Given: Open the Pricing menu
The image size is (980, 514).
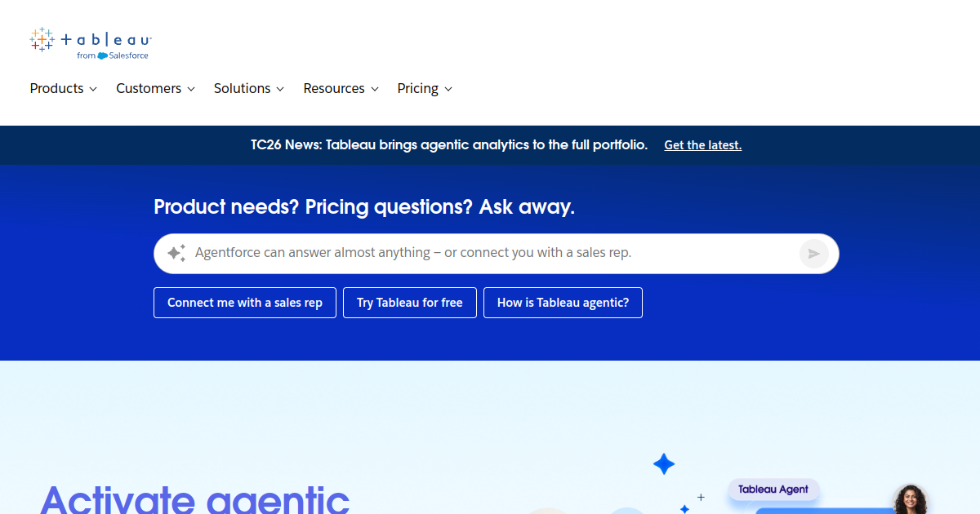Looking at the screenshot, I should 425,88.
